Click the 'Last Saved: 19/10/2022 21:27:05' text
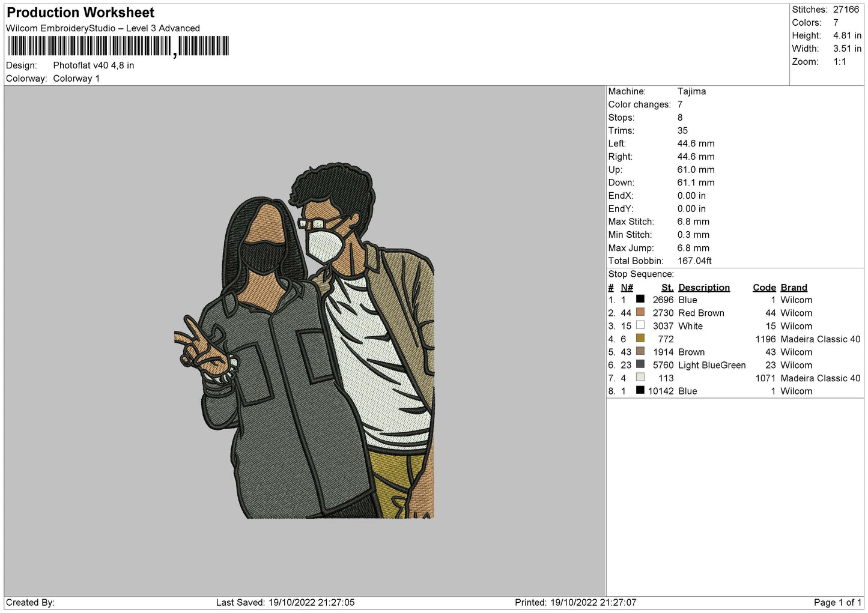The width and height of the screenshot is (868, 613). [x=285, y=602]
